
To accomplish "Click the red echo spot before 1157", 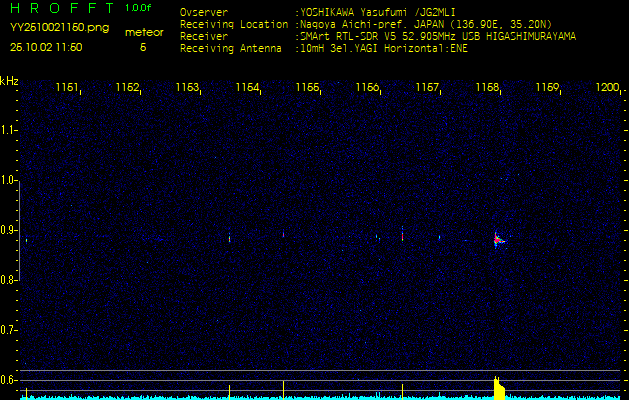I will [x=402, y=236].
